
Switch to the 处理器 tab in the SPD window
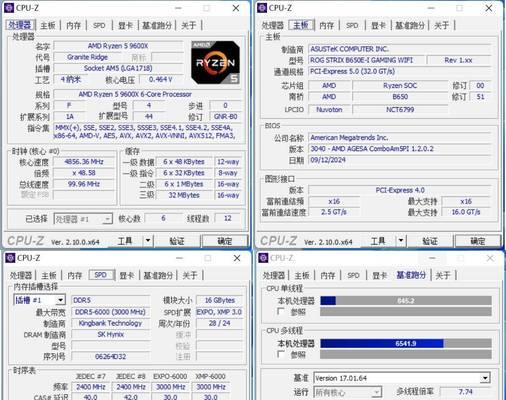[21, 275]
